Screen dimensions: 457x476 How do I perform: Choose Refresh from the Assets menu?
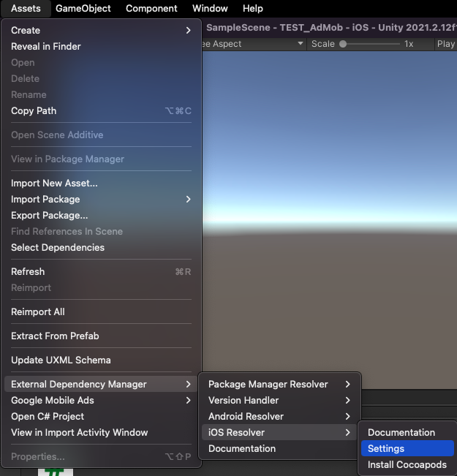(101, 271)
